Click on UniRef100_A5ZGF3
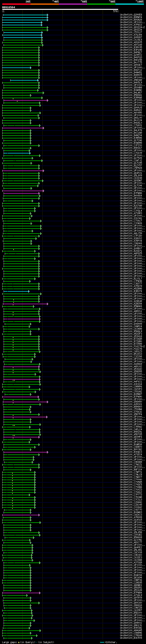146x644 pixels. tap(131, 334)
